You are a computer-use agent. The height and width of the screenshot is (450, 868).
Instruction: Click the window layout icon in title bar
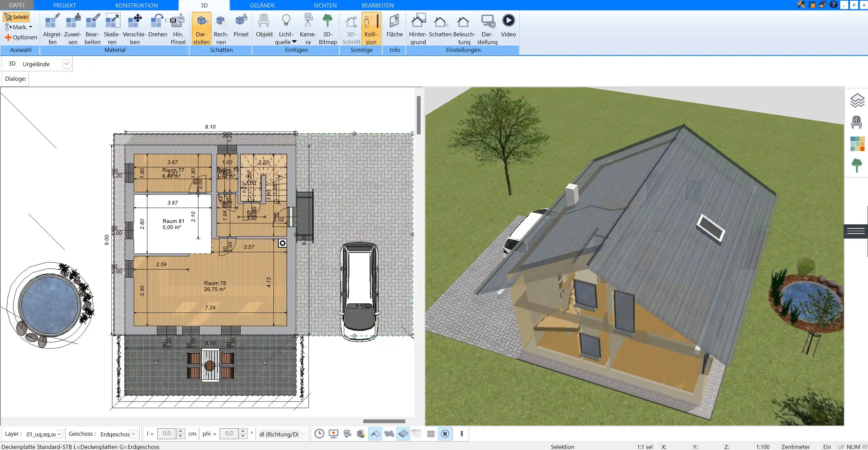click(812, 5)
